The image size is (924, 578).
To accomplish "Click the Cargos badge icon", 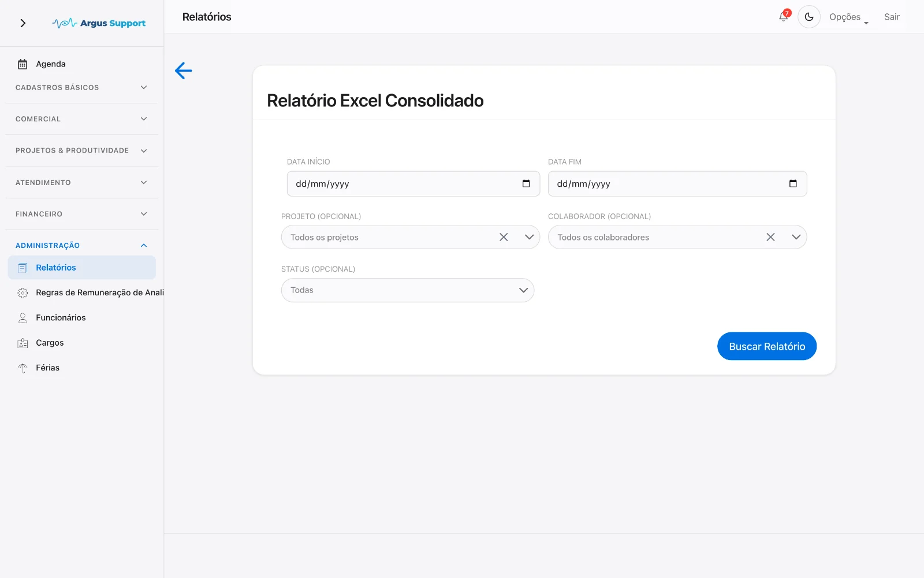I will tap(23, 343).
